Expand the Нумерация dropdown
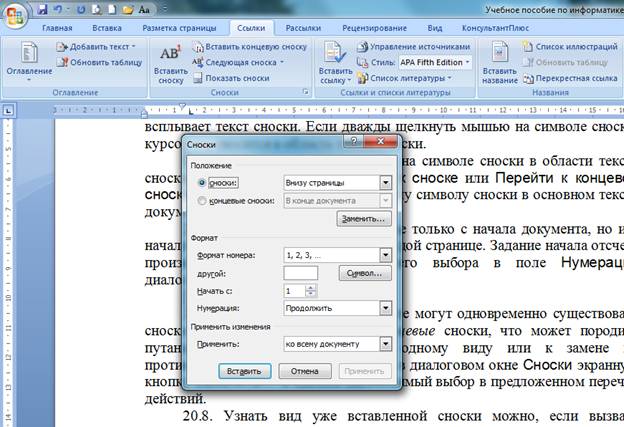 click(384, 308)
